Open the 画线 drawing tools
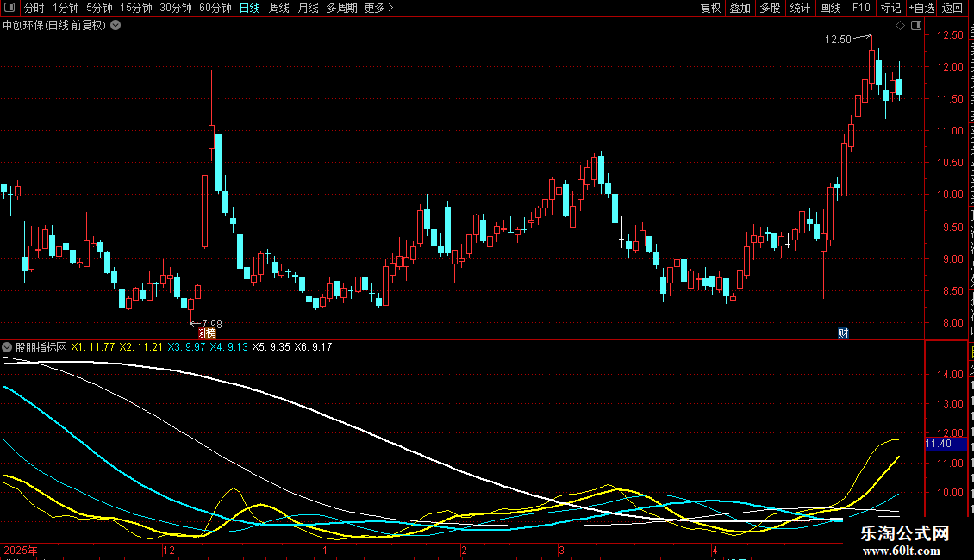Screen dimensions: 974x560 (831, 8)
